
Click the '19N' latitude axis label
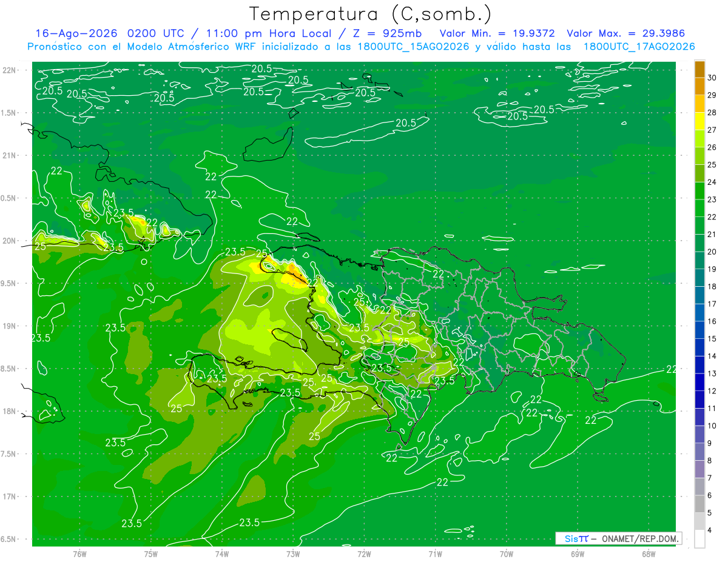(x=8, y=326)
